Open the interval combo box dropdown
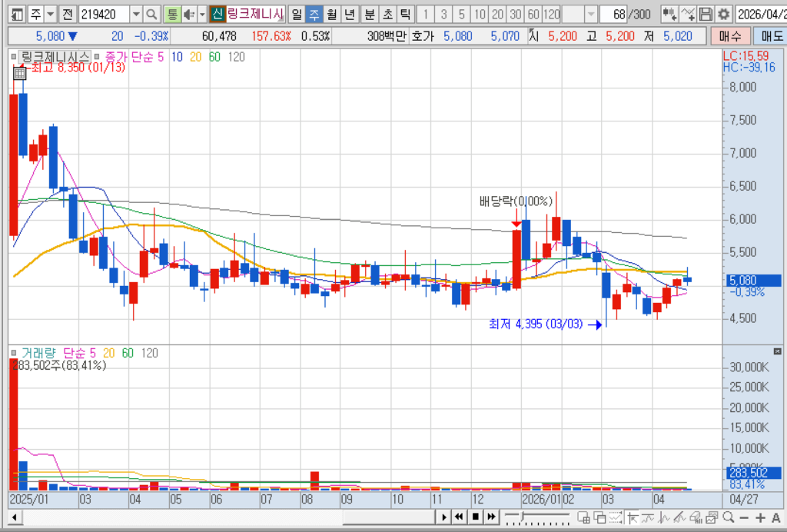Viewport: 787px width, 532px height. tap(591, 14)
